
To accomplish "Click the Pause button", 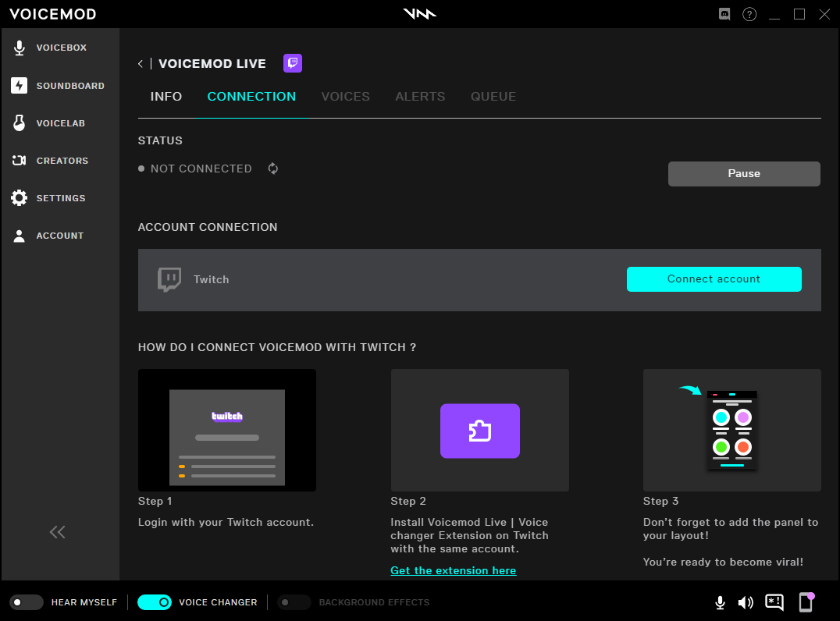I will pyautogui.click(x=744, y=174).
